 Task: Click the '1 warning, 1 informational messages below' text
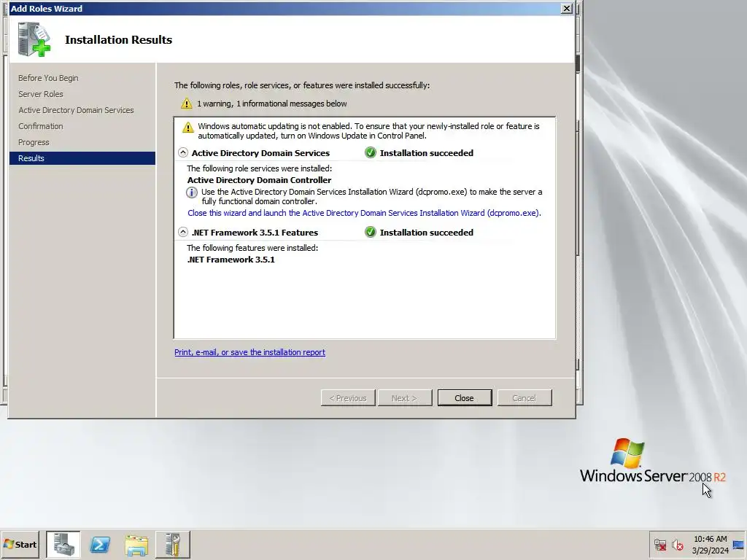point(272,104)
